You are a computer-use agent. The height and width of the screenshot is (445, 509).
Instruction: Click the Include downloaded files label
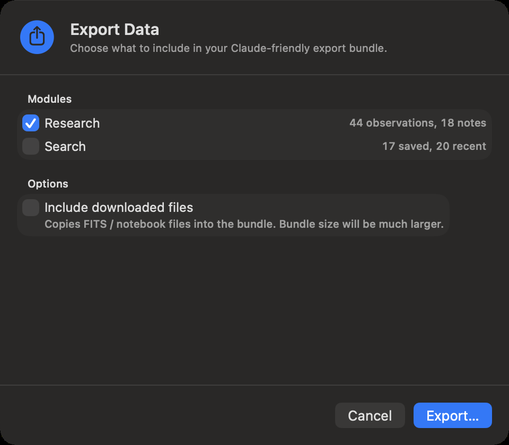coord(119,208)
